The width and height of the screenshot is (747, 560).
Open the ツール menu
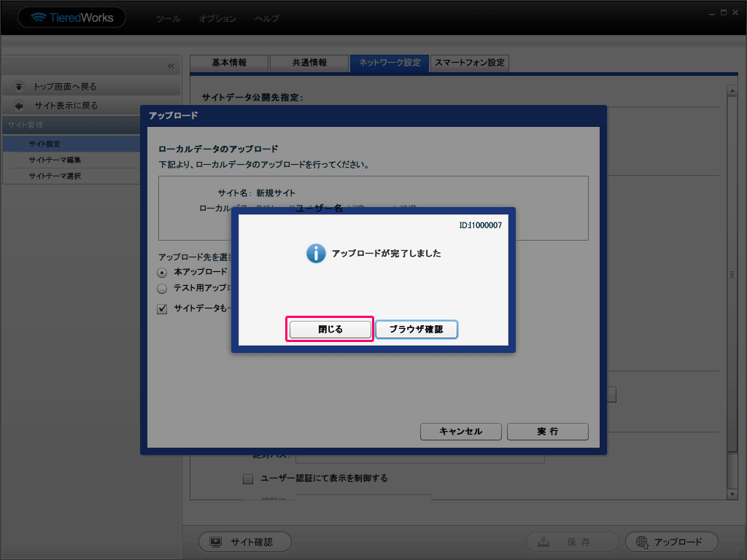tap(169, 19)
